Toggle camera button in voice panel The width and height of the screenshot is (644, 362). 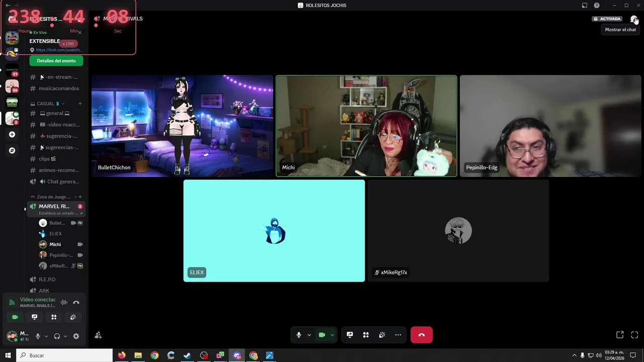point(15,317)
